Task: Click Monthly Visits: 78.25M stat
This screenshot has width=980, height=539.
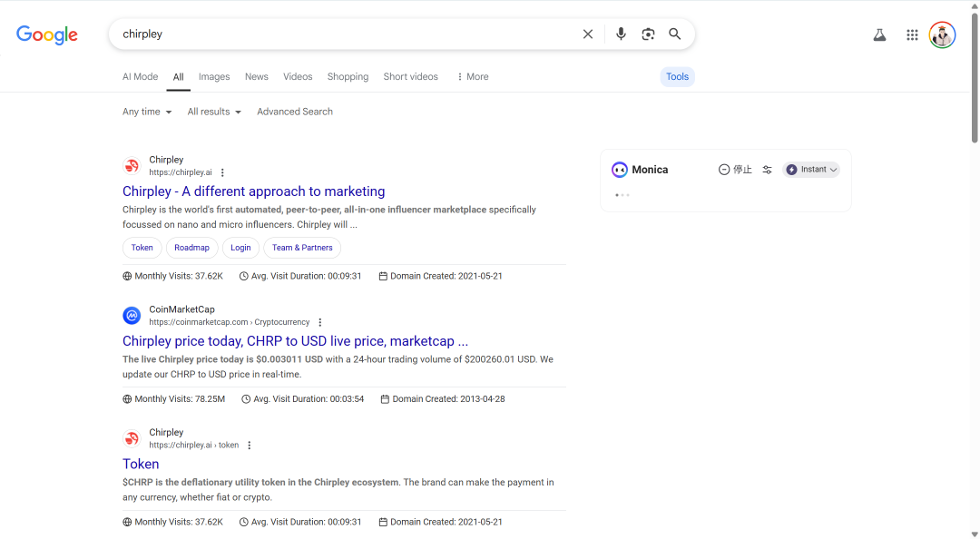Action: click(173, 399)
